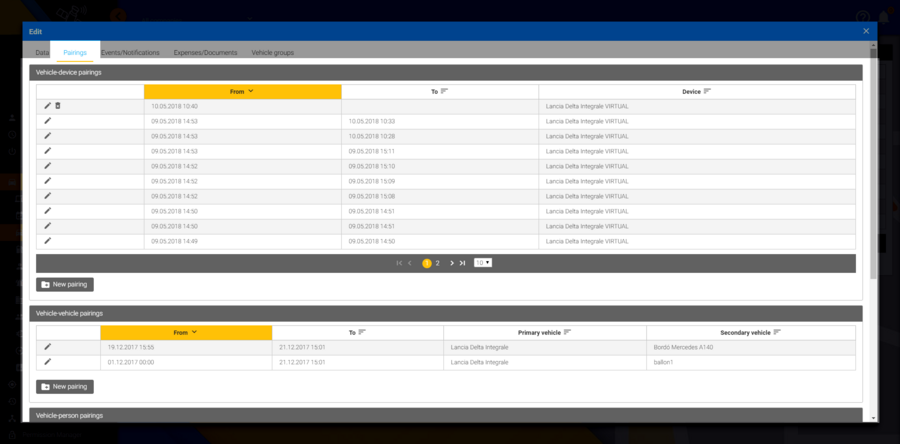Viewport: 900px width, 444px height.
Task: Delete the 10.05.2018 10:40 device pairing
Action: (x=58, y=106)
